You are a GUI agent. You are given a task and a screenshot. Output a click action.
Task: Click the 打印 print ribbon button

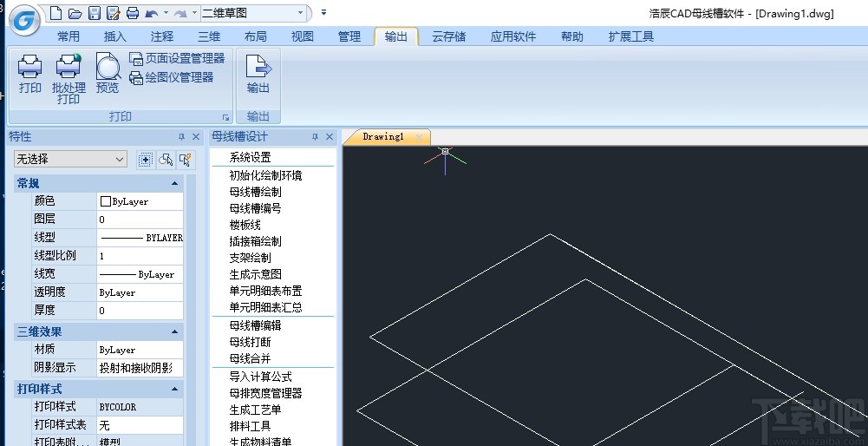(29, 74)
